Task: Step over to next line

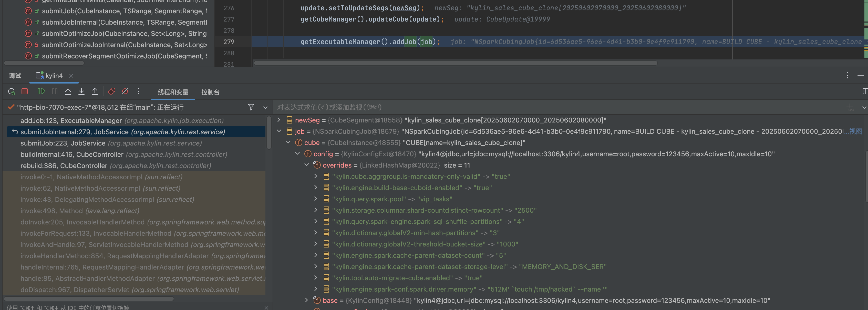Action: pos(68,91)
